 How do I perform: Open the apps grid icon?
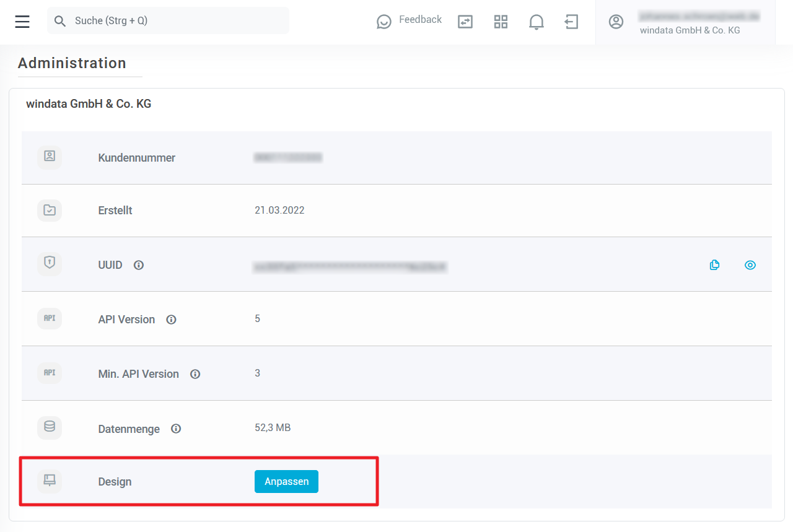tap(501, 22)
